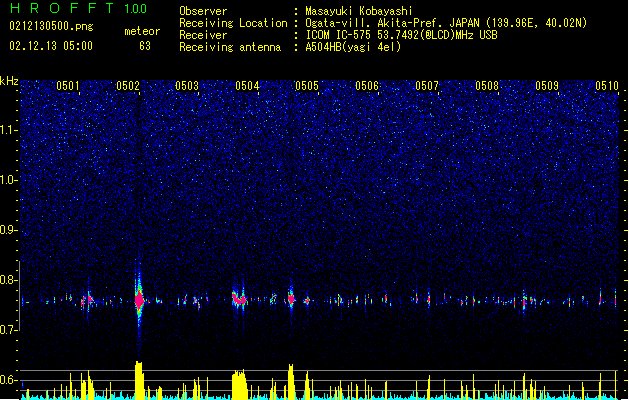This screenshot has height=400, width=629.
Task: Click the HROFFT 1.0.0 title text
Action: [x=78, y=8]
